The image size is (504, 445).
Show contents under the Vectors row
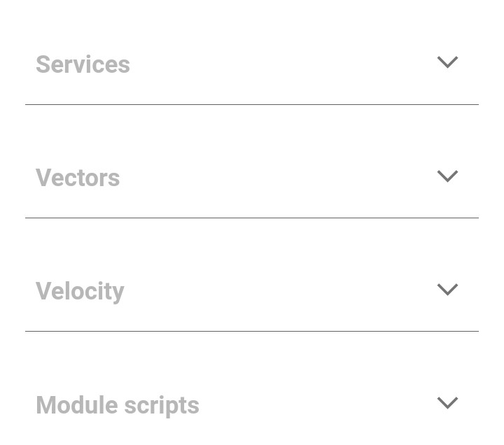click(x=447, y=176)
